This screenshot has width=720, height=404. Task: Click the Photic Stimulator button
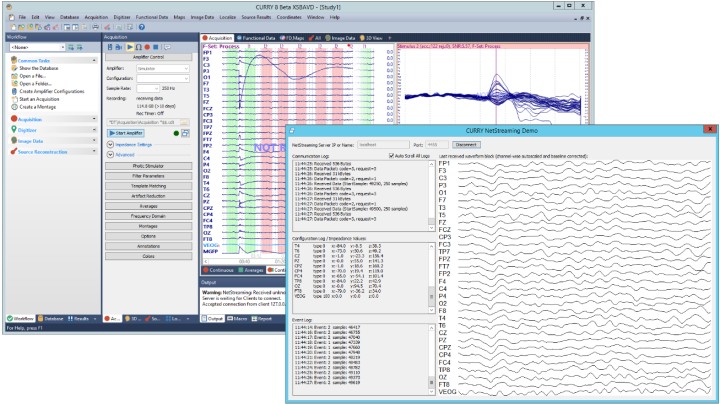tap(148, 166)
